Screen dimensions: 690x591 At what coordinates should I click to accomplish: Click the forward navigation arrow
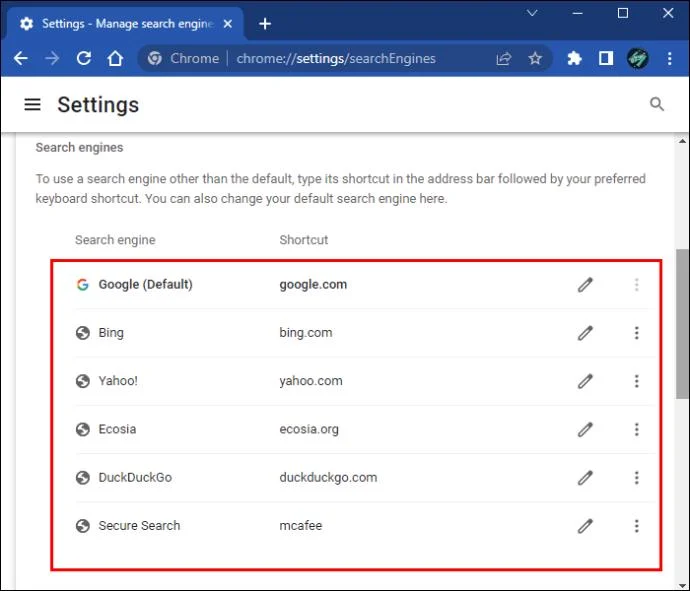click(52, 59)
